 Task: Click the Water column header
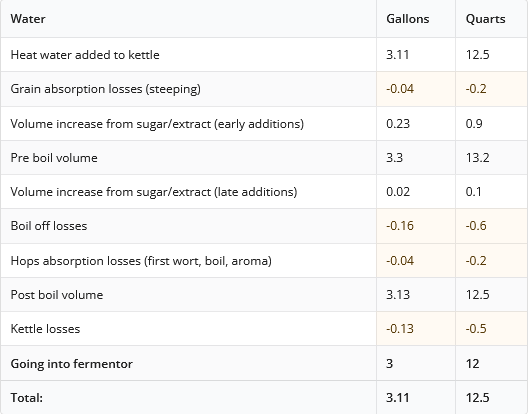coord(28,19)
